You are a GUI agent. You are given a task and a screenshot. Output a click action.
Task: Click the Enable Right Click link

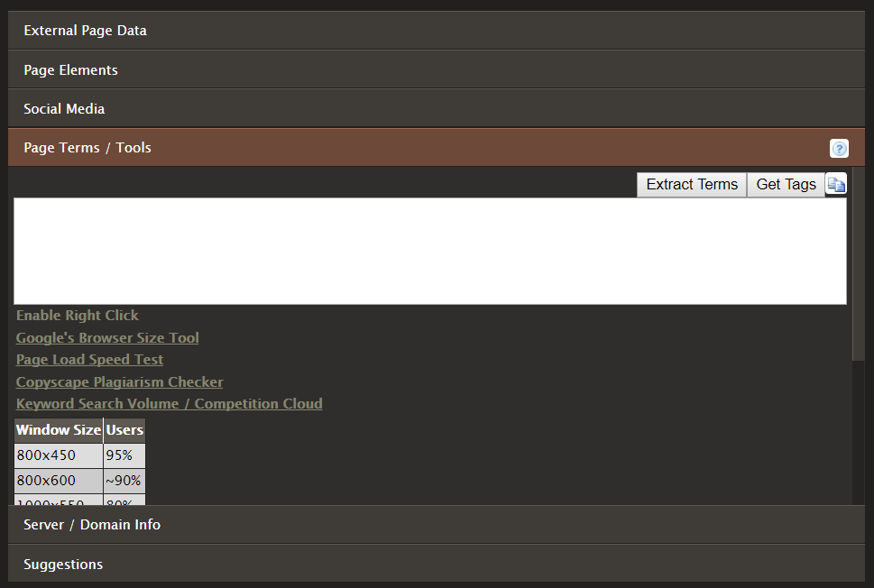pyautogui.click(x=78, y=316)
